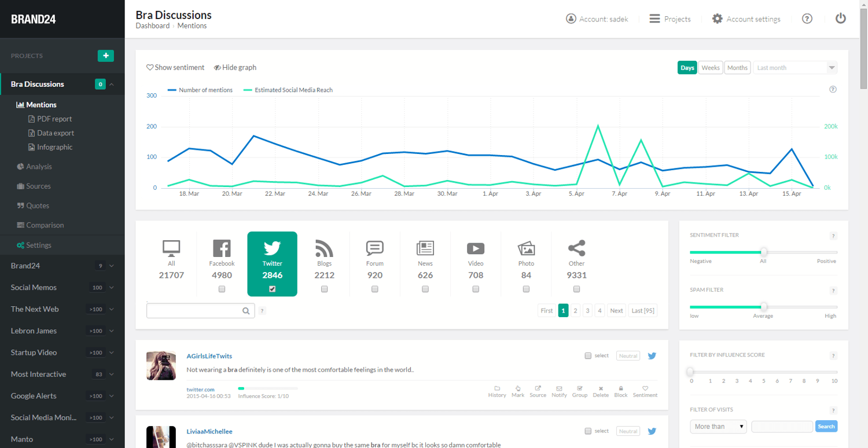Open the More than visits dropdown
Viewport: 868px width, 448px height.
click(x=718, y=427)
